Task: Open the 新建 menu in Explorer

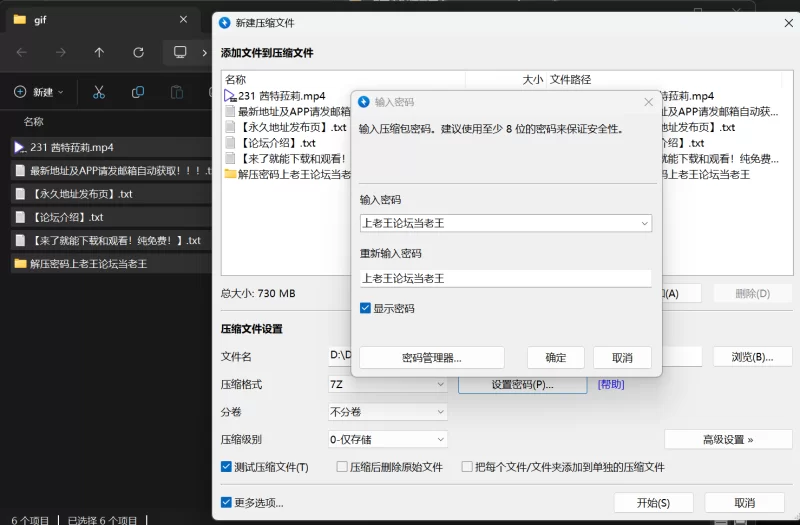Action: pos(39,92)
